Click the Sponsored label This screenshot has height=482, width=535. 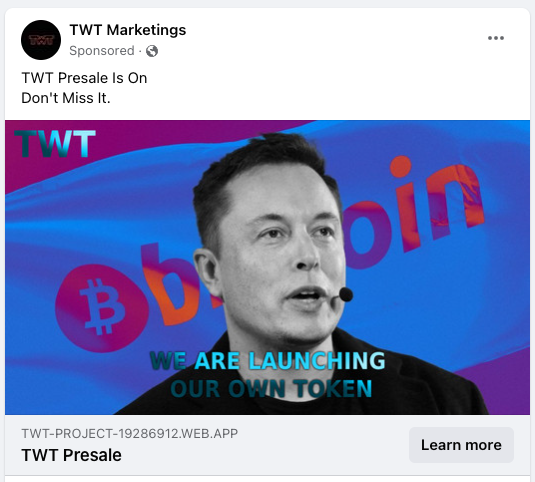tap(102, 51)
